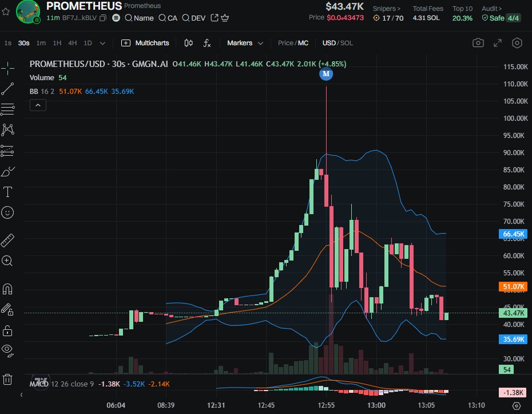The image size is (532, 414).
Task: Click the Total Fees 4.31 SOL value
Action: coord(426,18)
